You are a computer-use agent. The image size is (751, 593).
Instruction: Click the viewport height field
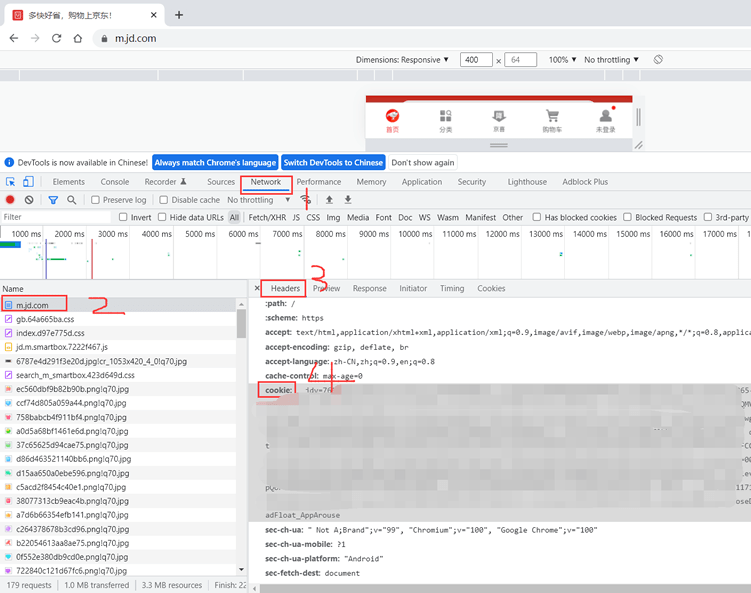click(x=521, y=60)
